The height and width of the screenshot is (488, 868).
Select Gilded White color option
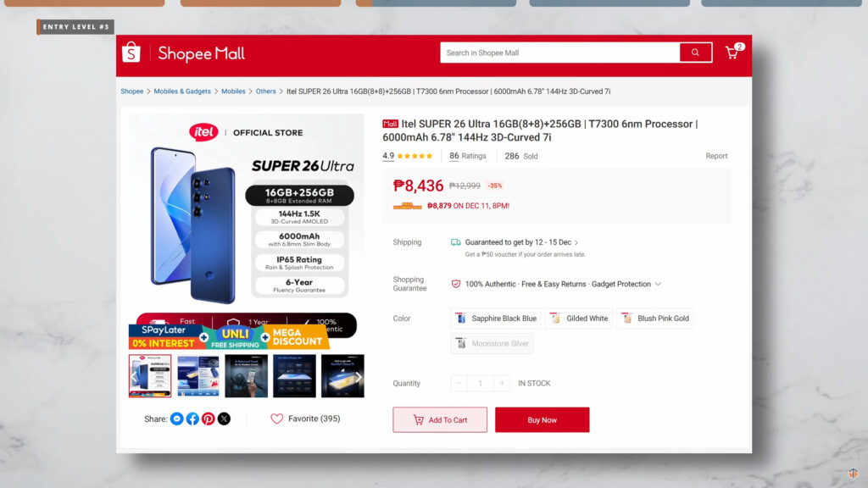coord(578,319)
